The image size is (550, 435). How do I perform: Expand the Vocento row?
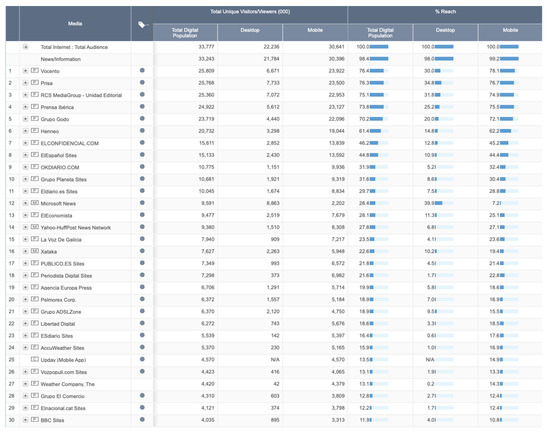coord(25,71)
